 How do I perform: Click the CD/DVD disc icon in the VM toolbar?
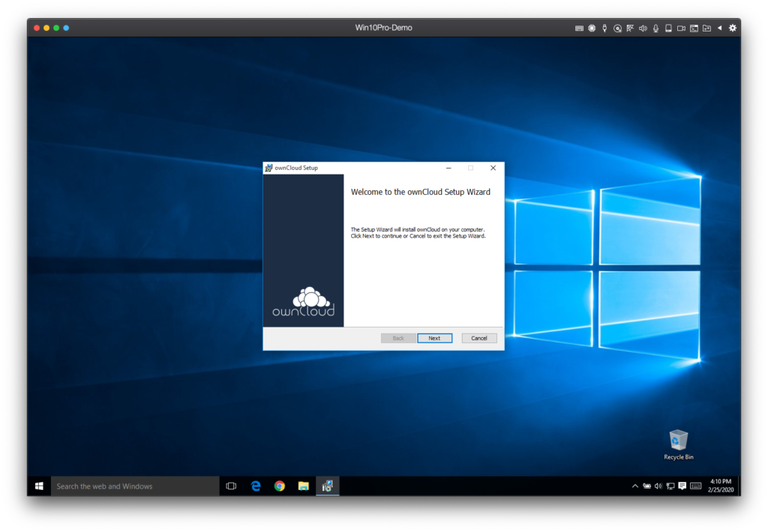click(617, 28)
